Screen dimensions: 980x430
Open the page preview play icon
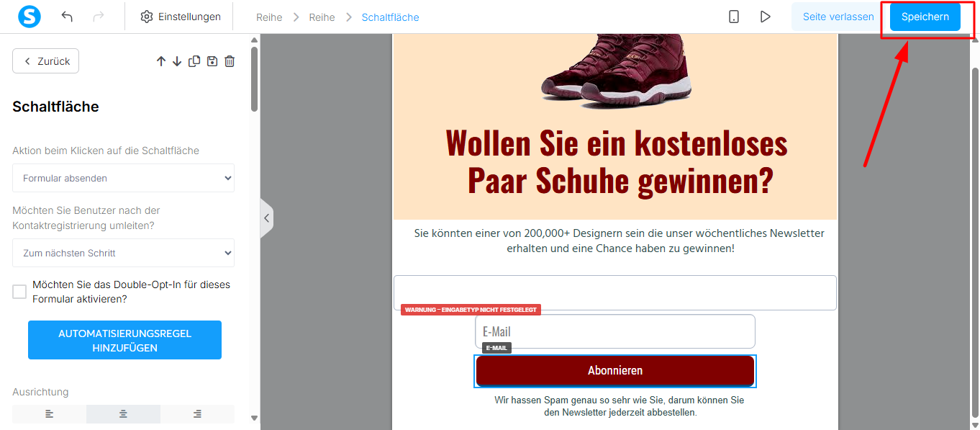[766, 17]
